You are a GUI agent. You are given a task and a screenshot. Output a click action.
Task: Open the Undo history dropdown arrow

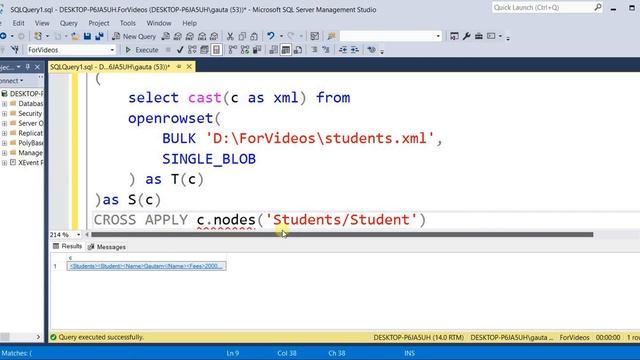(281, 36)
